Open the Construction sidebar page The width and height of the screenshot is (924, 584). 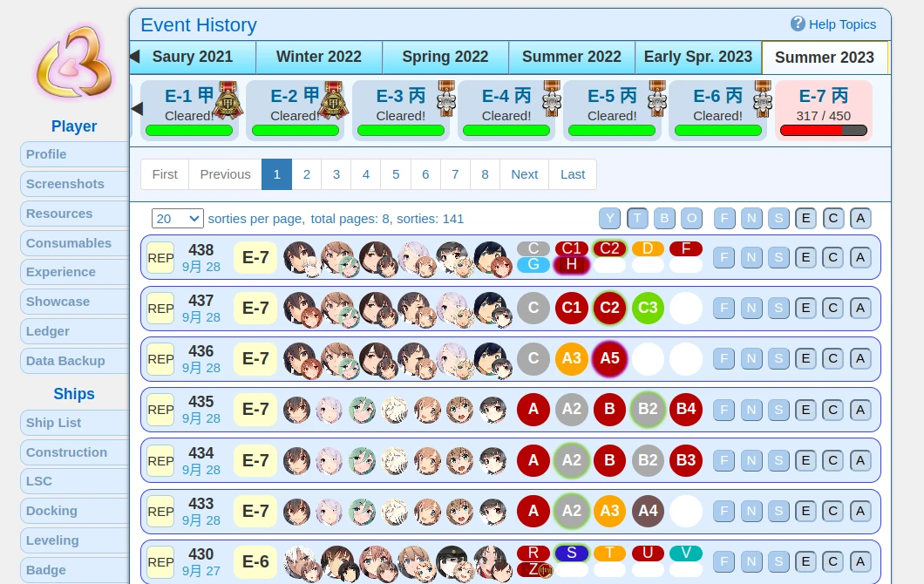[x=74, y=452]
